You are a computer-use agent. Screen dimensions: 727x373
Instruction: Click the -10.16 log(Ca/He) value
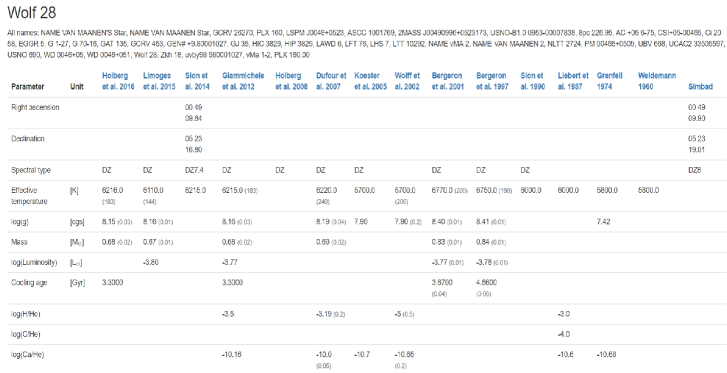[232, 355]
